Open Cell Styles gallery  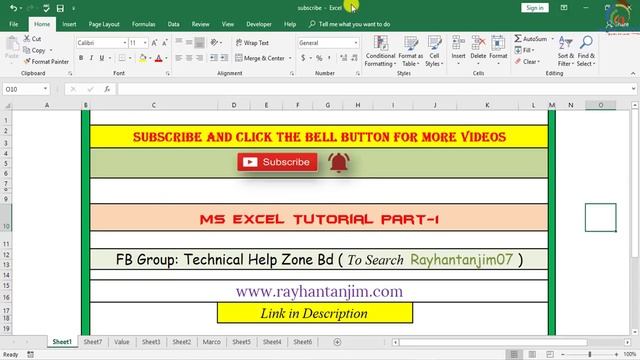click(x=434, y=51)
